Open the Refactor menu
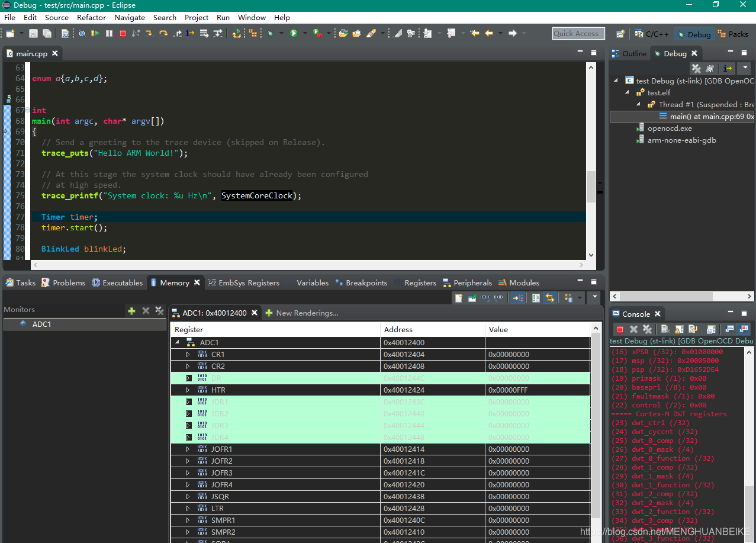This screenshot has width=756, height=543. (x=91, y=17)
